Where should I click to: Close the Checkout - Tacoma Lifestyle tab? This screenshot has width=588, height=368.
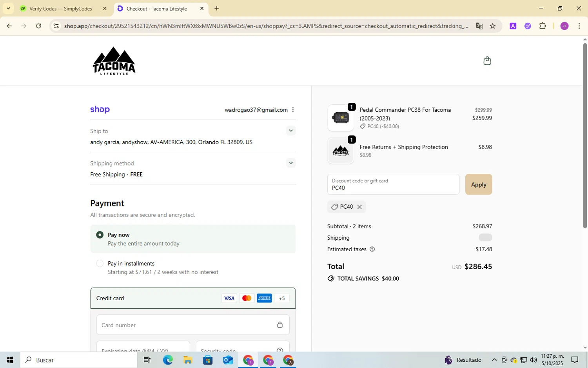(x=202, y=8)
